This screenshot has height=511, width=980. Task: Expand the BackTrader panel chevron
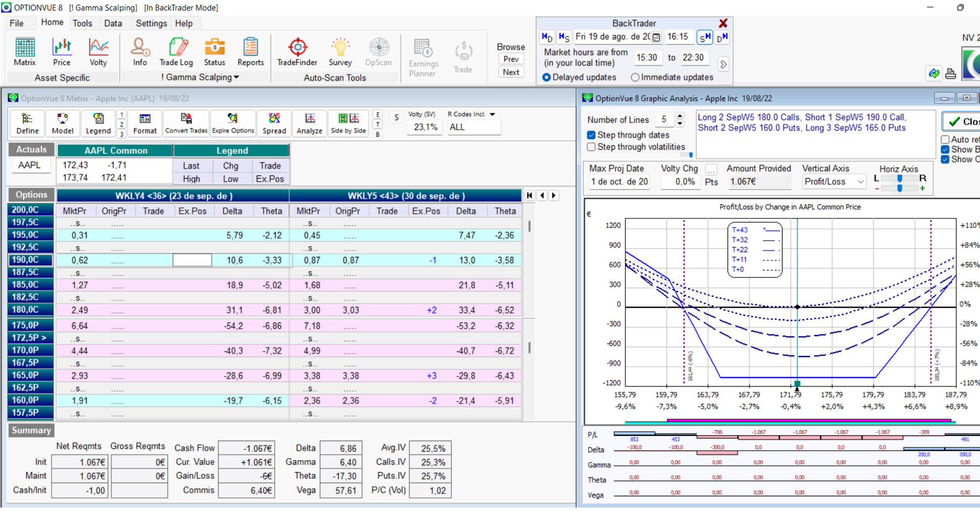click(723, 65)
